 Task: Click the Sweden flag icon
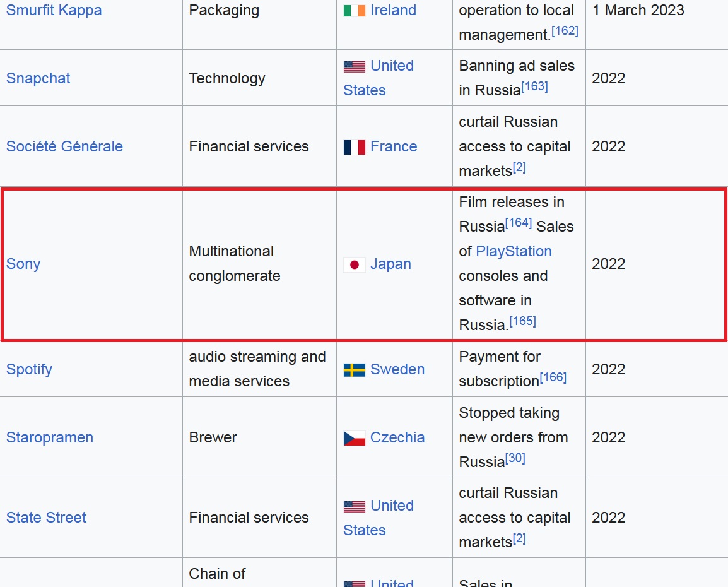[355, 370]
